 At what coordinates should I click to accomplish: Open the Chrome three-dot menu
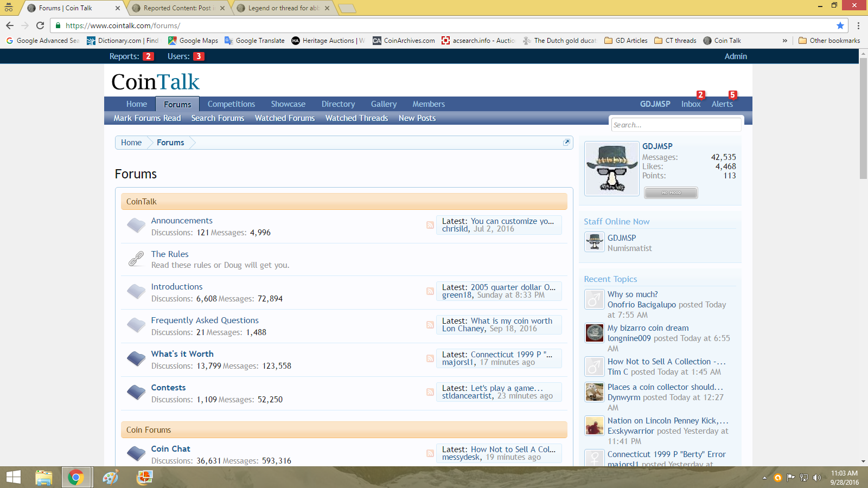point(858,25)
